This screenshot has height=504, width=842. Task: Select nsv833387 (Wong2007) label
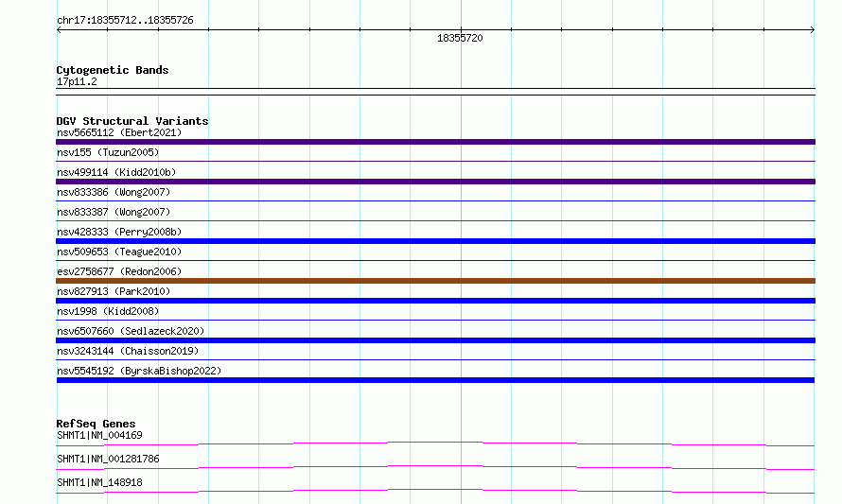point(114,212)
